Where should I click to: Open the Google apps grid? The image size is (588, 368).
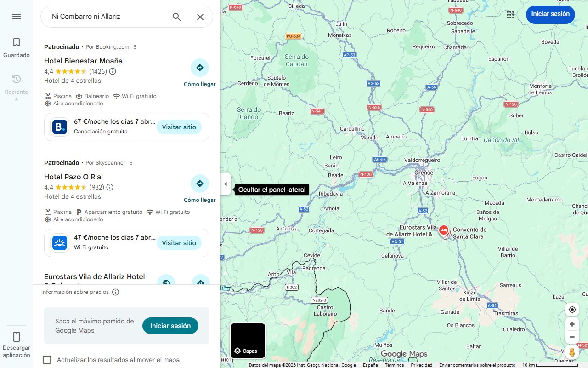[x=510, y=15]
